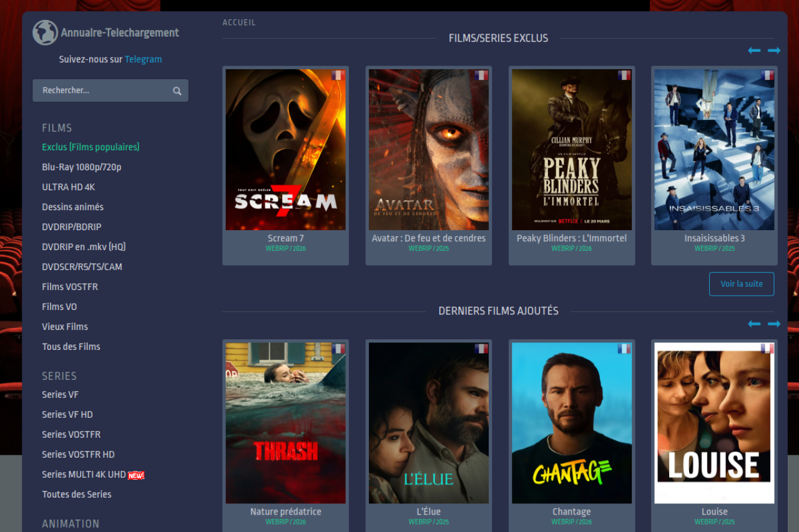Select the Peaky Blinders L'Immortel poster
The image size is (799, 532).
(x=571, y=150)
